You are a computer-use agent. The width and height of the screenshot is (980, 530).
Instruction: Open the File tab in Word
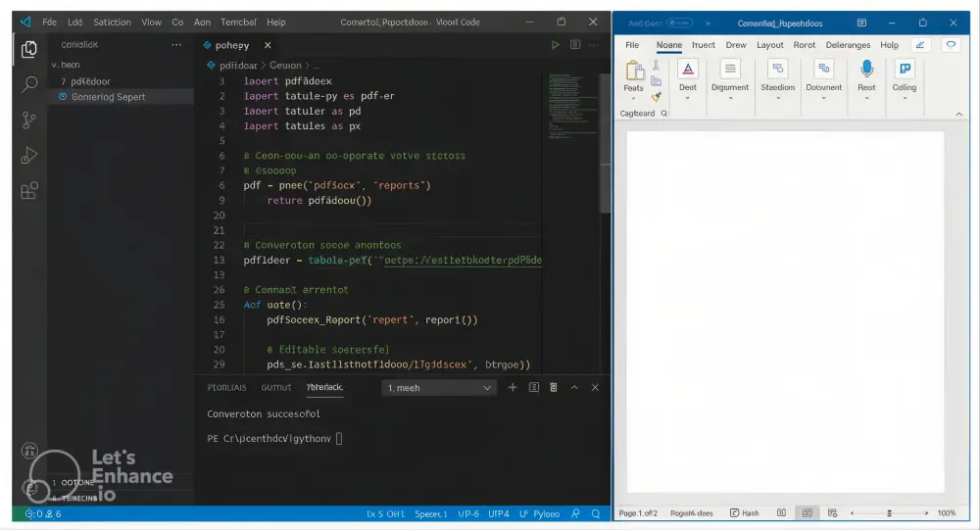pyautogui.click(x=632, y=45)
